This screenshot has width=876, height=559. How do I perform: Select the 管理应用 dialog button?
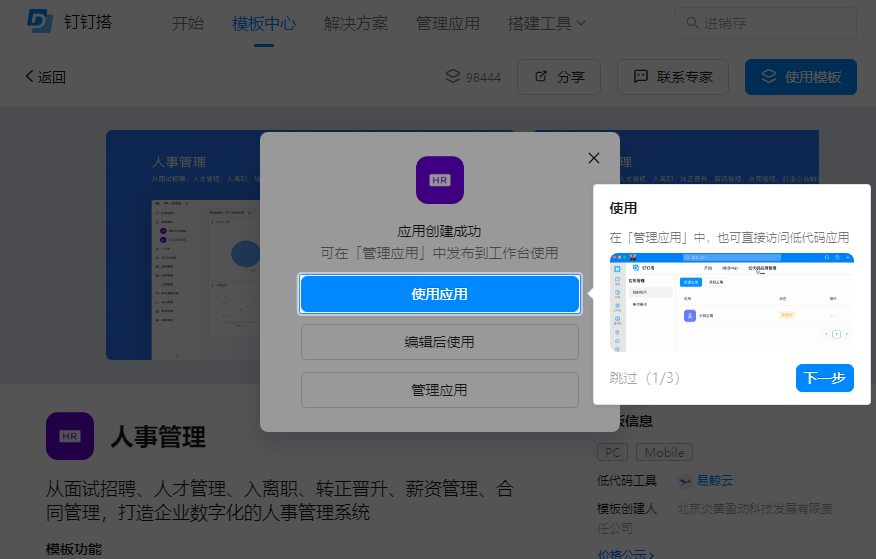pyautogui.click(x=439, y=390)
